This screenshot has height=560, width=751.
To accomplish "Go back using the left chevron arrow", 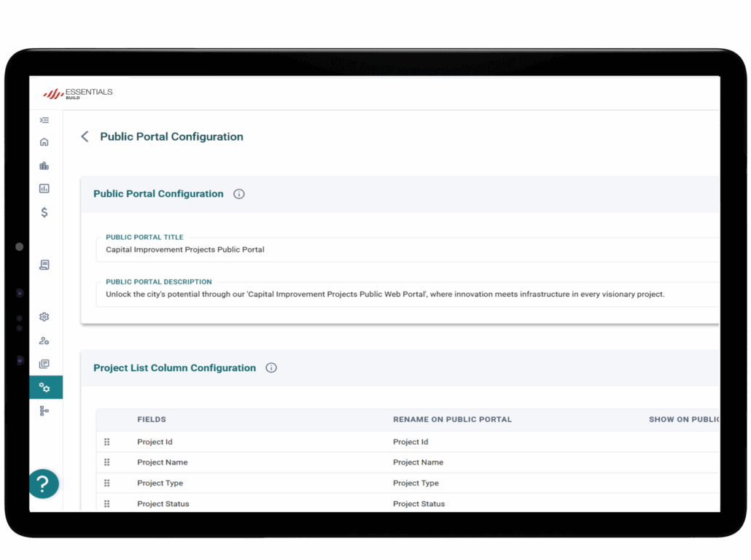I will [x=85, y=136].
